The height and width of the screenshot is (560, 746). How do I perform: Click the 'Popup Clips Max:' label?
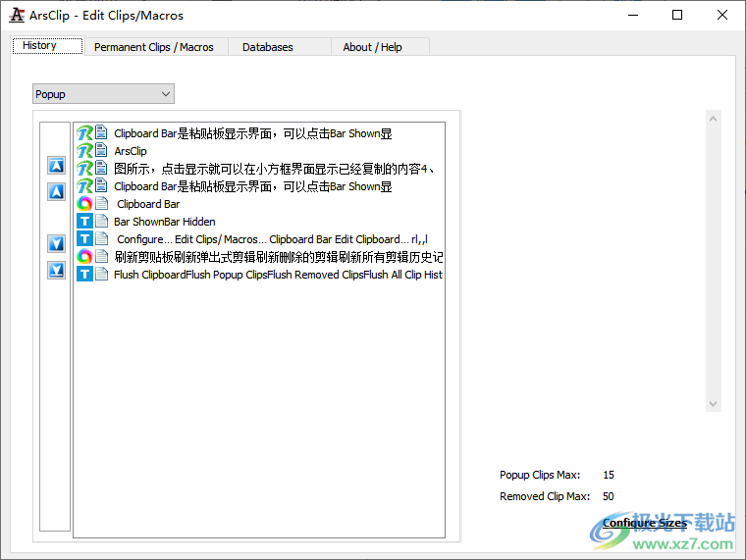pos(540,475)
